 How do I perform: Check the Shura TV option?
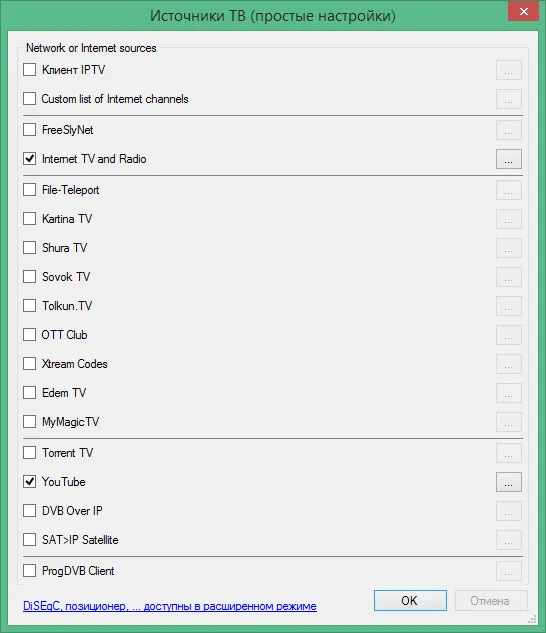(x=29, y=247)
